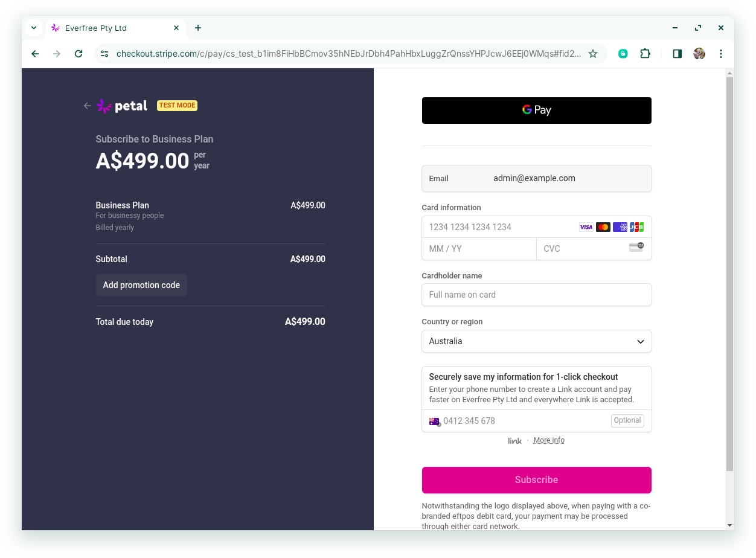Open the Chrome profile avatar
The height and width of the screenshot is (558, 756).
(699, 54)
